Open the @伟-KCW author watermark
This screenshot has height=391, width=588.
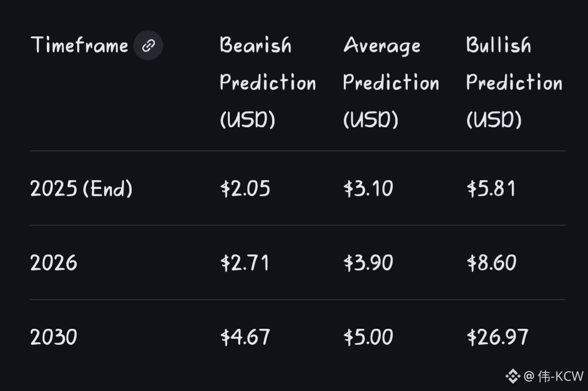tap(553, 377)
